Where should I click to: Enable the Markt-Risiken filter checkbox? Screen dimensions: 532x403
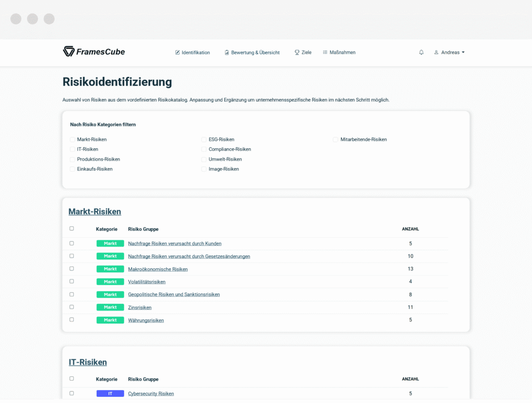pos(72,139)
